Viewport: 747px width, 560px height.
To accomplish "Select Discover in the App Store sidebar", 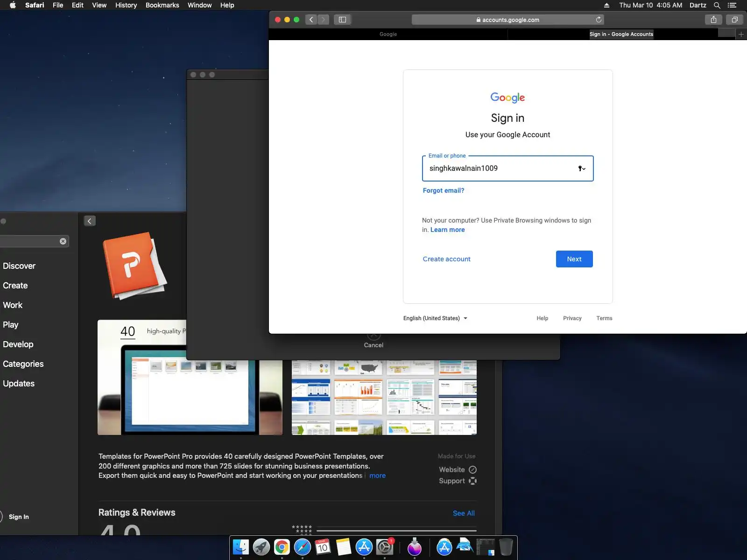I will pos(19,266).
